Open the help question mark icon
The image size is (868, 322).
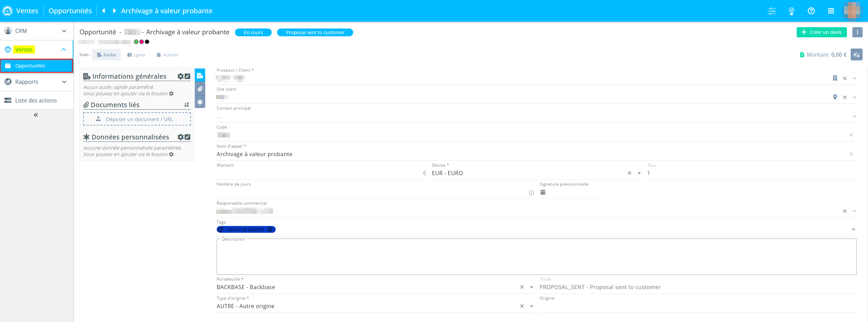[811, 11]
